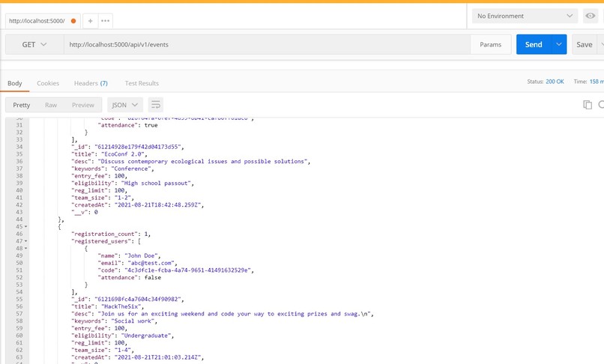The height and width of the screenshot is (364, 604).
Task: Switch to the Body response tab
Action: coord(15,83)
